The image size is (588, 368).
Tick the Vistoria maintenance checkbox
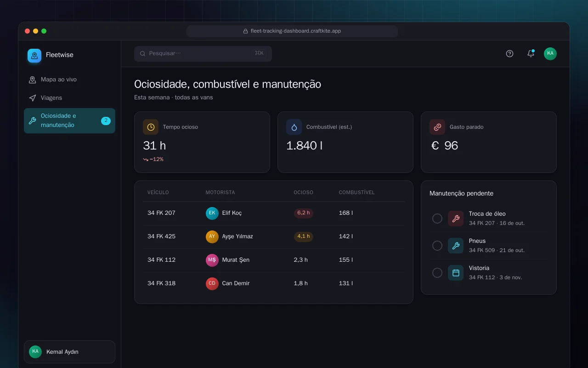pos(437,273)
